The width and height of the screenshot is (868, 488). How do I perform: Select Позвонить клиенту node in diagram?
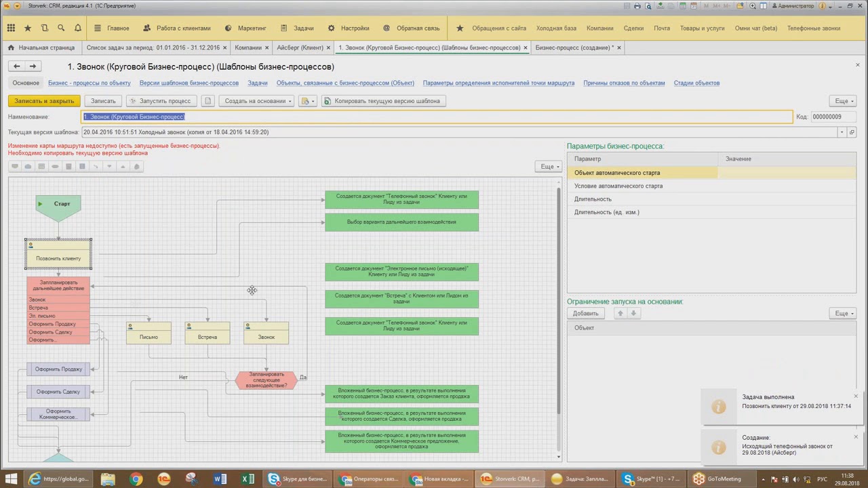[58, 253]
